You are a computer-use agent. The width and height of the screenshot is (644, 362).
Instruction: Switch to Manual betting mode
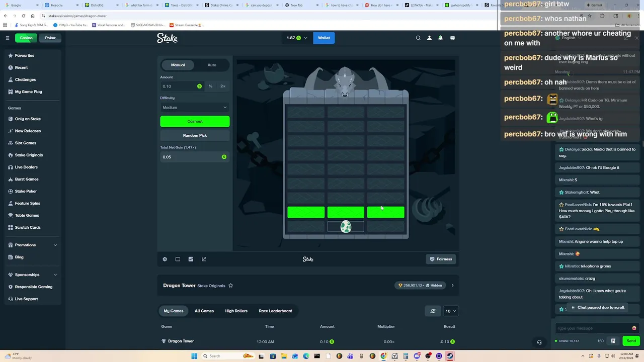(178, 65)
